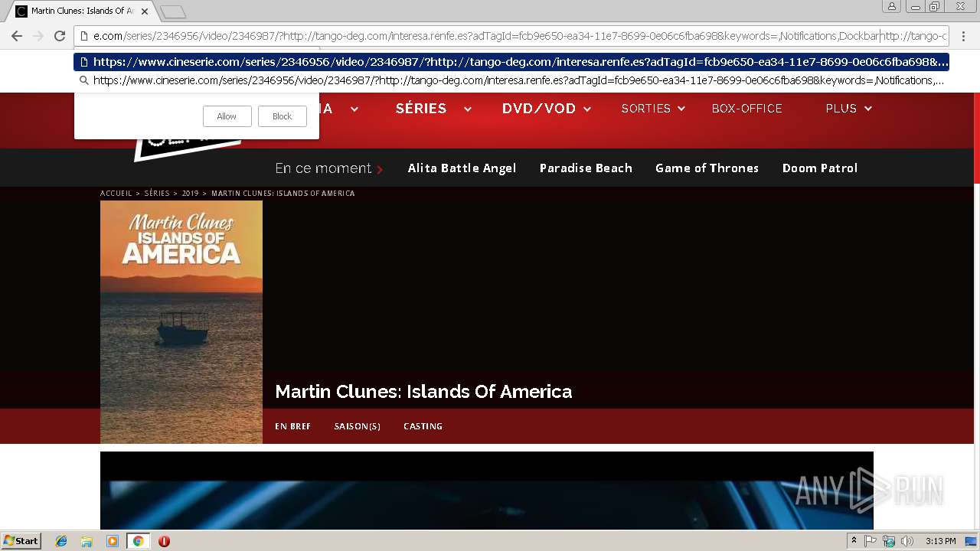Click the Martin Clunes: Islands Of America title

[x=423, y=392]
